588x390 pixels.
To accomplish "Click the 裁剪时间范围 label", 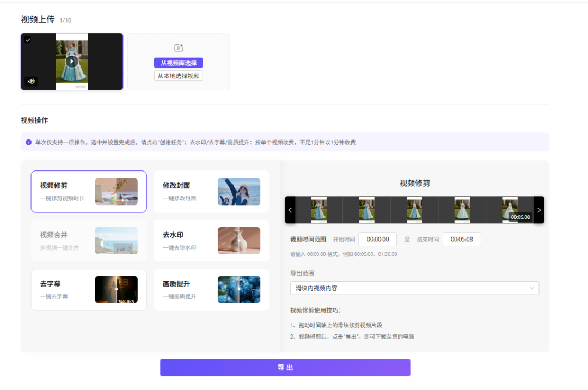I will click(308, 239).
